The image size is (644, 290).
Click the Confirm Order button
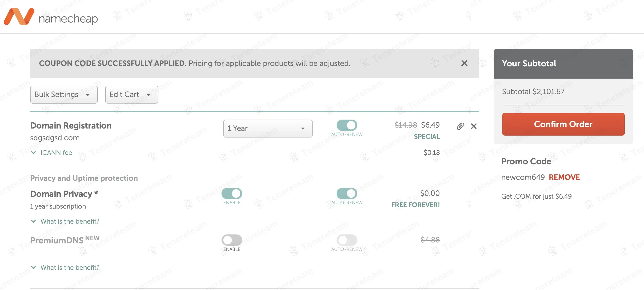(563, 124)
